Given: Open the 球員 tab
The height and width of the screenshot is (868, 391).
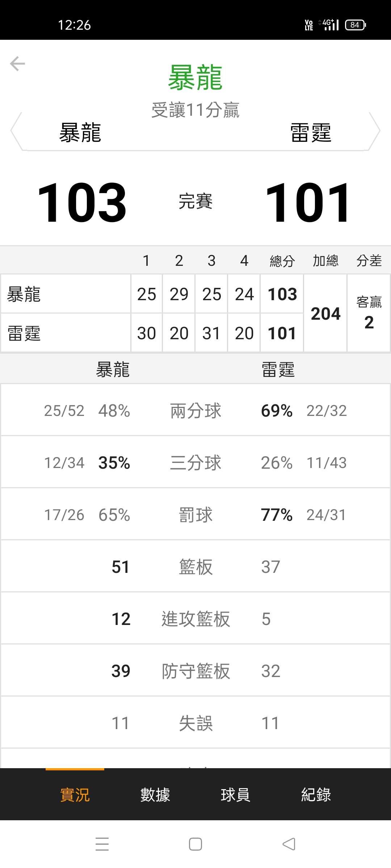Looking at the screenshot, I should pos(235,795).
